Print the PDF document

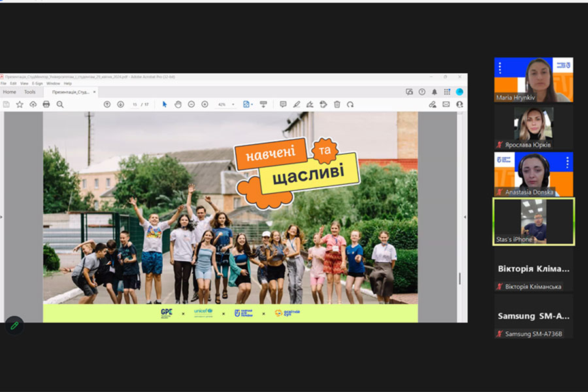click(x=46, y=105)
